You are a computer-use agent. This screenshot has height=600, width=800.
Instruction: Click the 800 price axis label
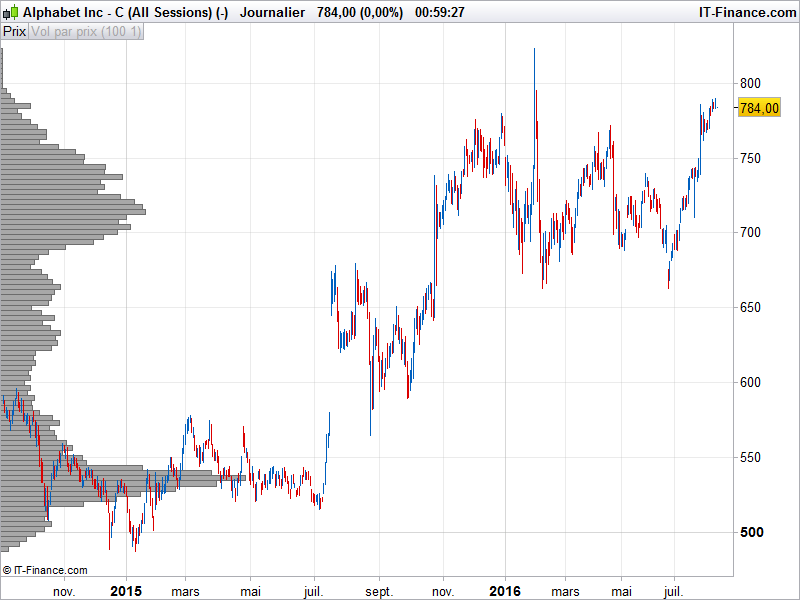coord(750,83)
